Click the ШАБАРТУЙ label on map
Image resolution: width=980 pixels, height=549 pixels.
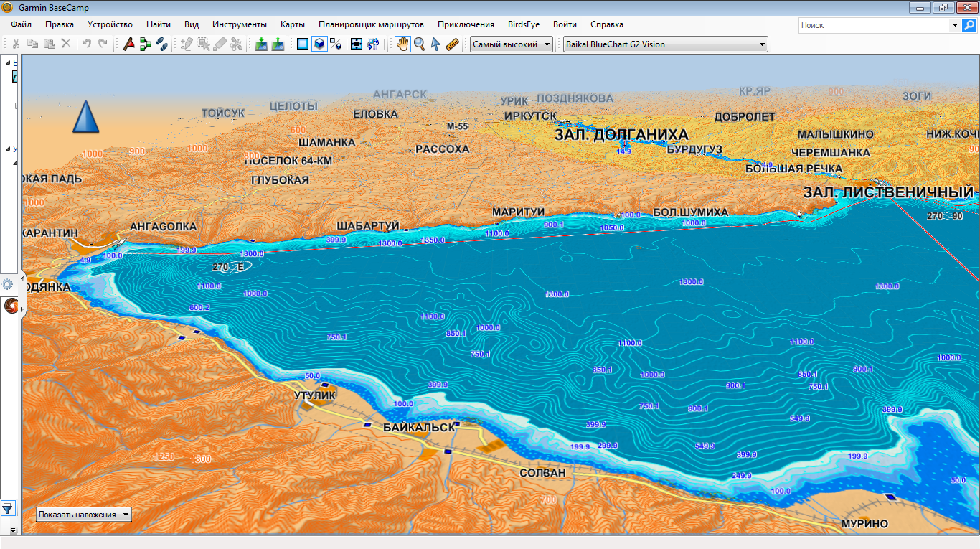tap(368, 225)
